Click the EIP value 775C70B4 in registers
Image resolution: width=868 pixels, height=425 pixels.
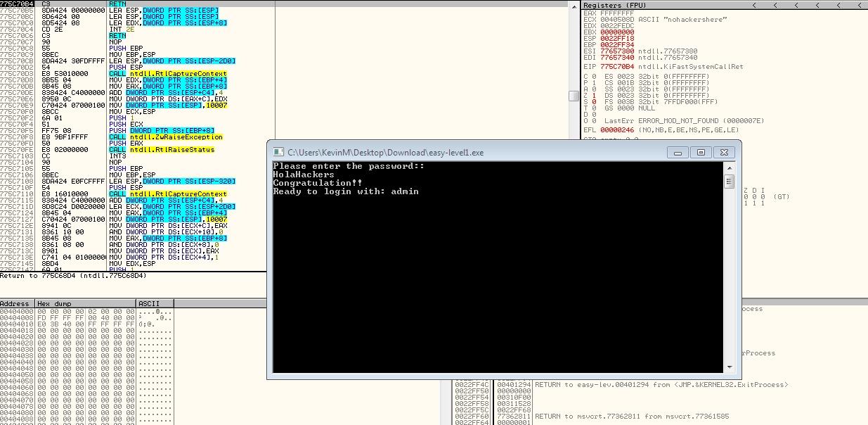617,67
